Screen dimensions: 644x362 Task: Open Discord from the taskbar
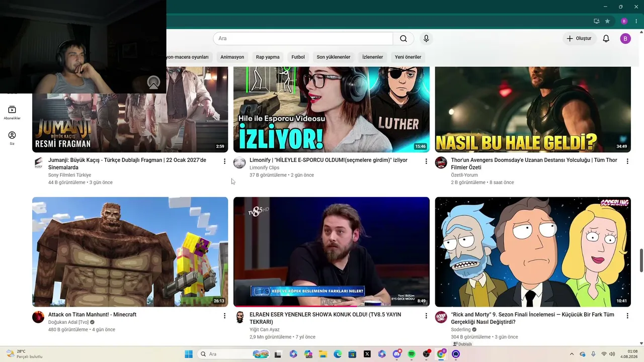tap(397, 354)
